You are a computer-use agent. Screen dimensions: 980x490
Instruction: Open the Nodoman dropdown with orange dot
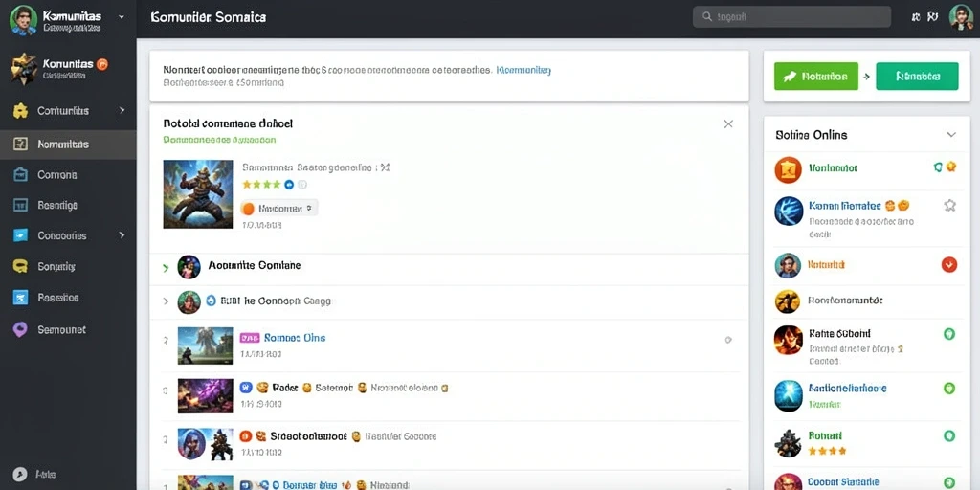[278, 208]
